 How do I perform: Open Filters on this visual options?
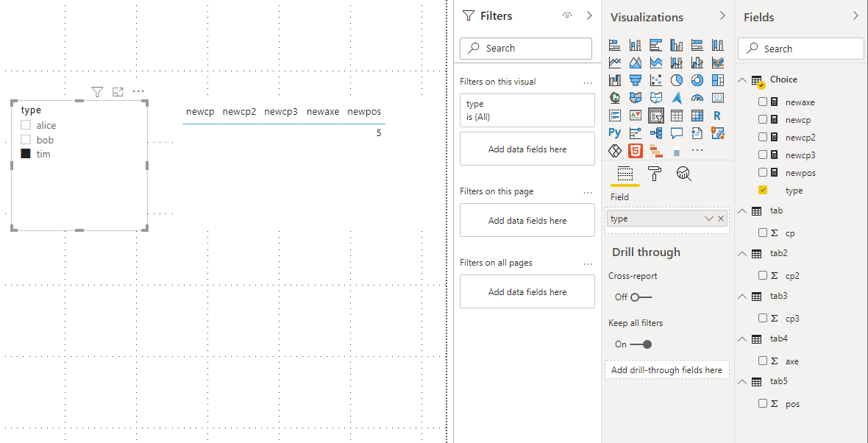588,82
